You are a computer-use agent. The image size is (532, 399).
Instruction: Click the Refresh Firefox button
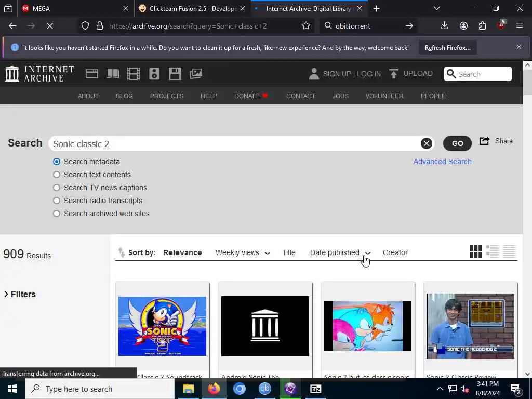[x=448, y=47]
